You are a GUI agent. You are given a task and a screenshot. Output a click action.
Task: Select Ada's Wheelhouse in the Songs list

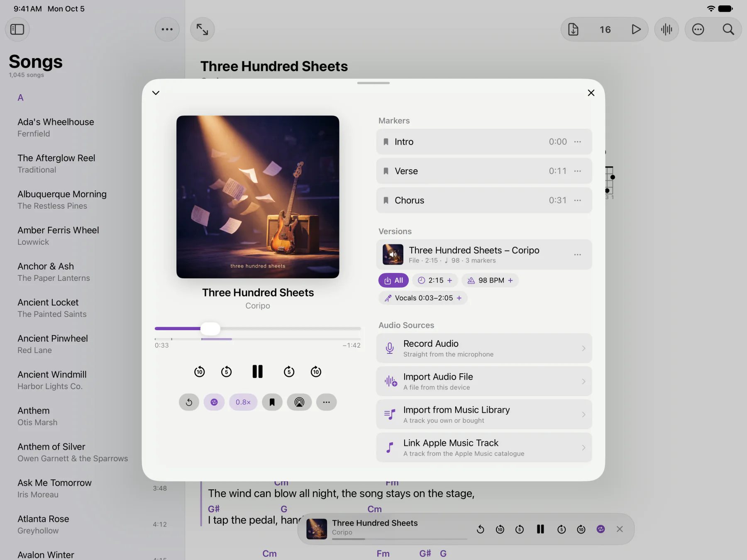91,128
